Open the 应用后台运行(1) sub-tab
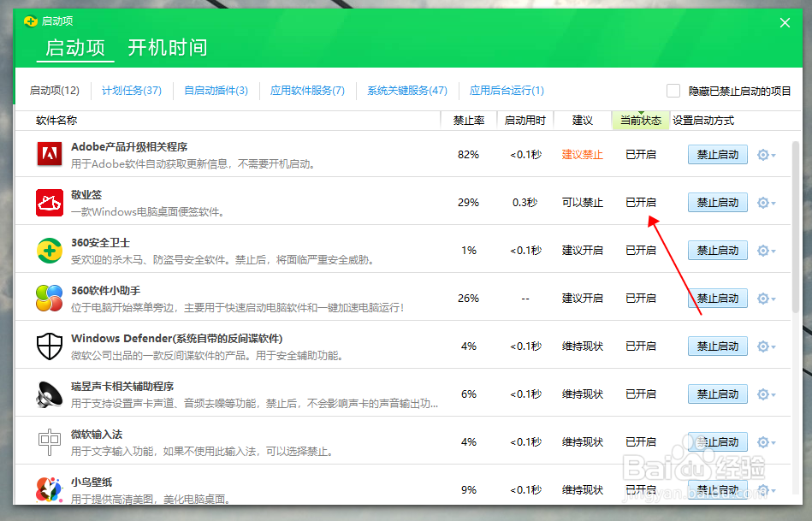 coord(507,91)
